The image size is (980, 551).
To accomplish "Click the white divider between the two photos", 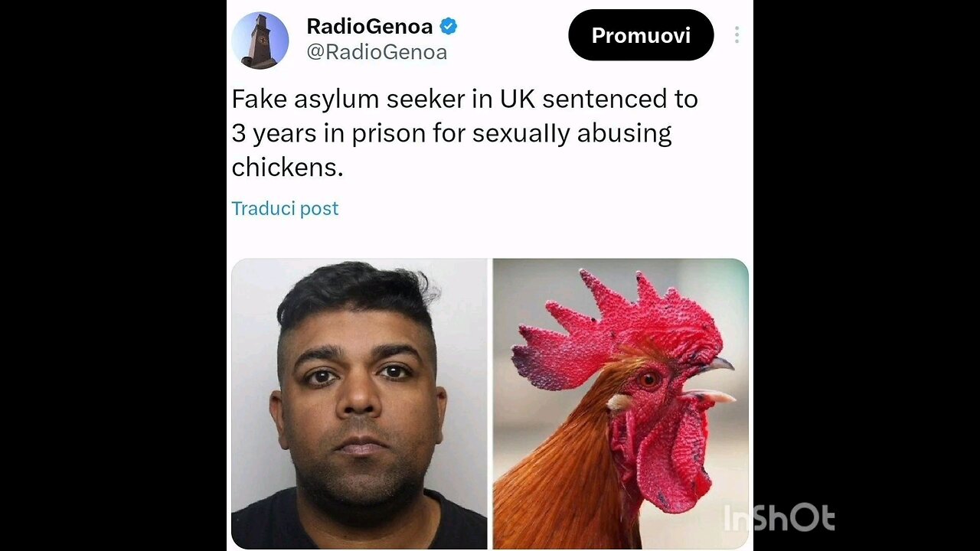I will (x=490, y=403).
